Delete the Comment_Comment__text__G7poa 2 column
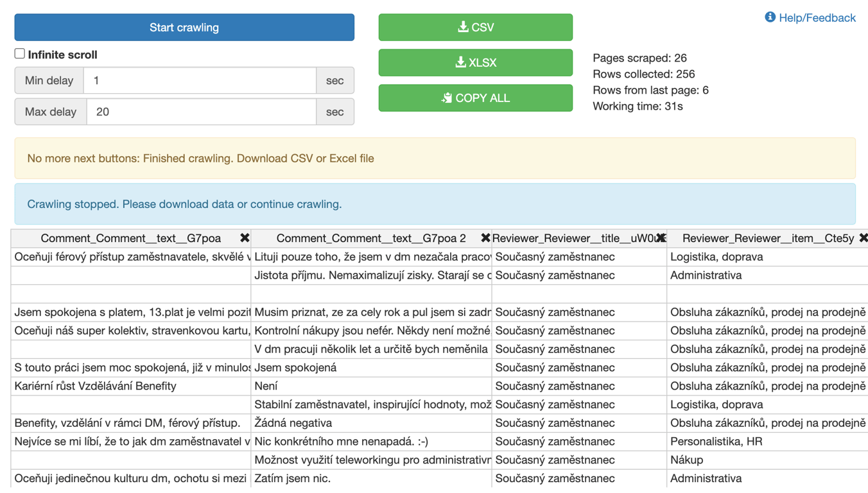Image resolution: width=868 pixels, height=493 pixels. click(x=485, y=238)
